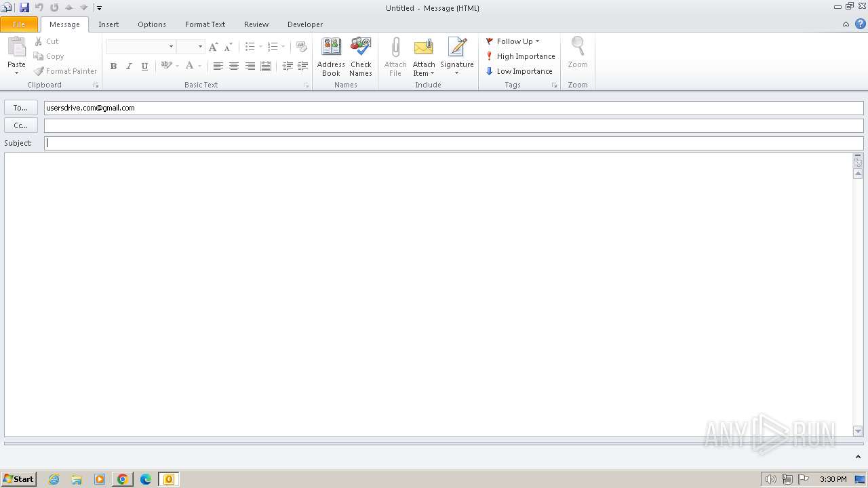This screenshot has height=488, width=868.
Task: Open the Clipboard group dialog launcher
Action: pos(96,85)
